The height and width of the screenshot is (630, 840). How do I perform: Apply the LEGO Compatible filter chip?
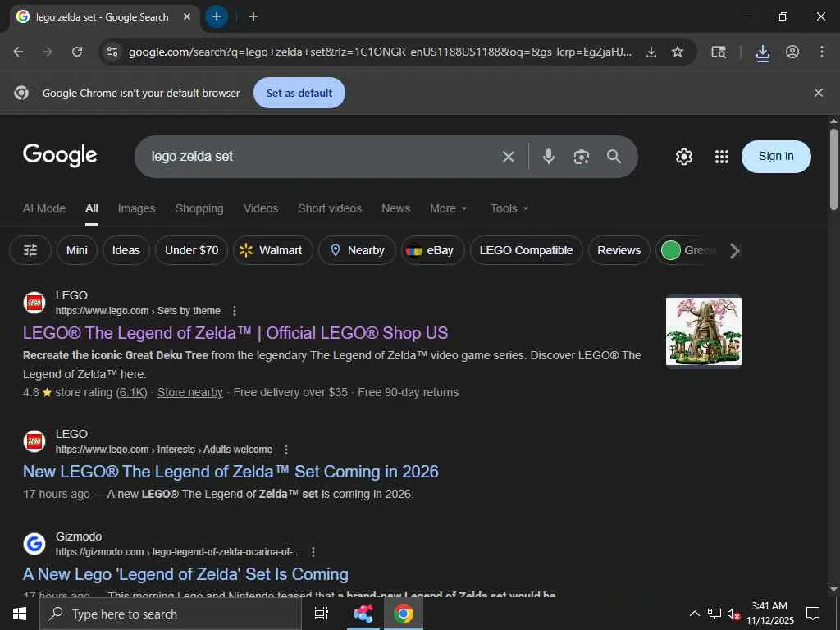526,250
